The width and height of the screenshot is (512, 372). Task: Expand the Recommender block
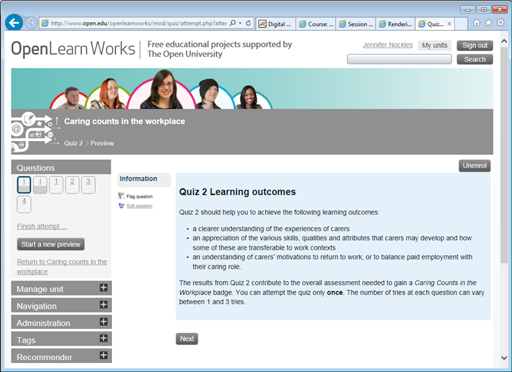pyautogui.click(x=104, y=355)
